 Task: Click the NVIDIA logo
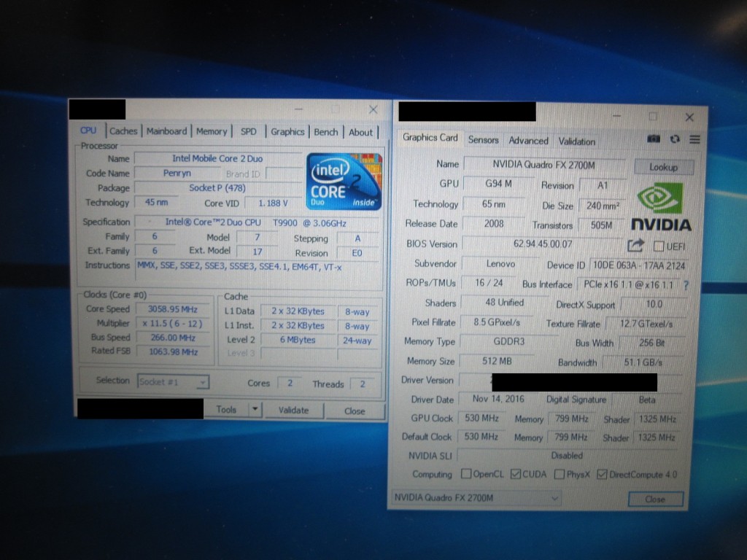(660, 208)
